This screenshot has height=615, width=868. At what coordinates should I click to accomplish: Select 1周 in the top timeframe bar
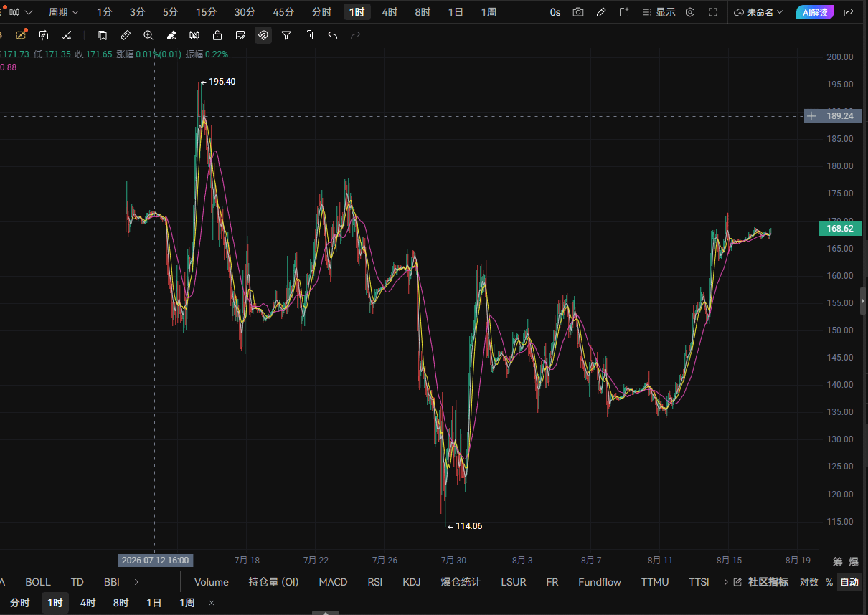pyautogui.click(x=489, y=12)
